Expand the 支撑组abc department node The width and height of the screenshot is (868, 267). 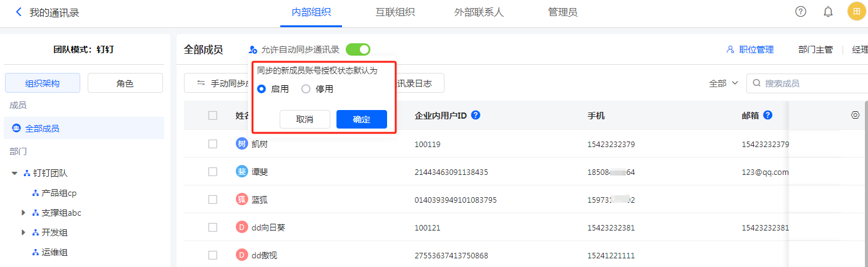coord(23,213)
